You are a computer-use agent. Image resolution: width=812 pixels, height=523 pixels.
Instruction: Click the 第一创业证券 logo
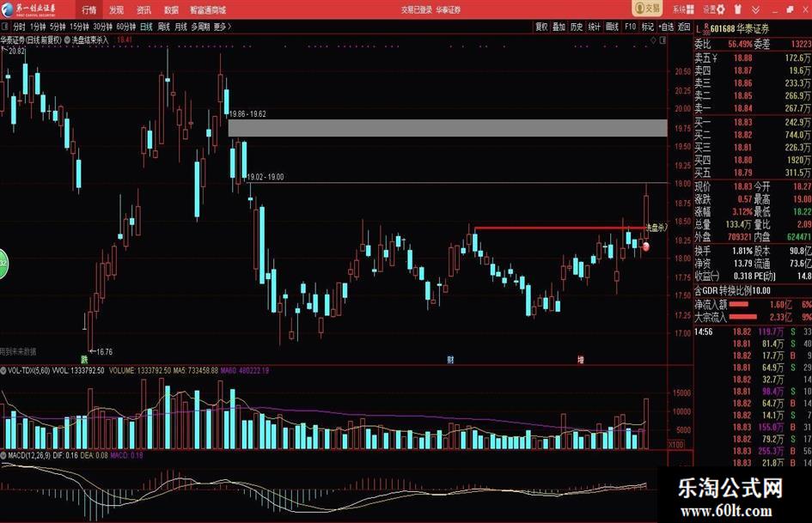point(29,9)
